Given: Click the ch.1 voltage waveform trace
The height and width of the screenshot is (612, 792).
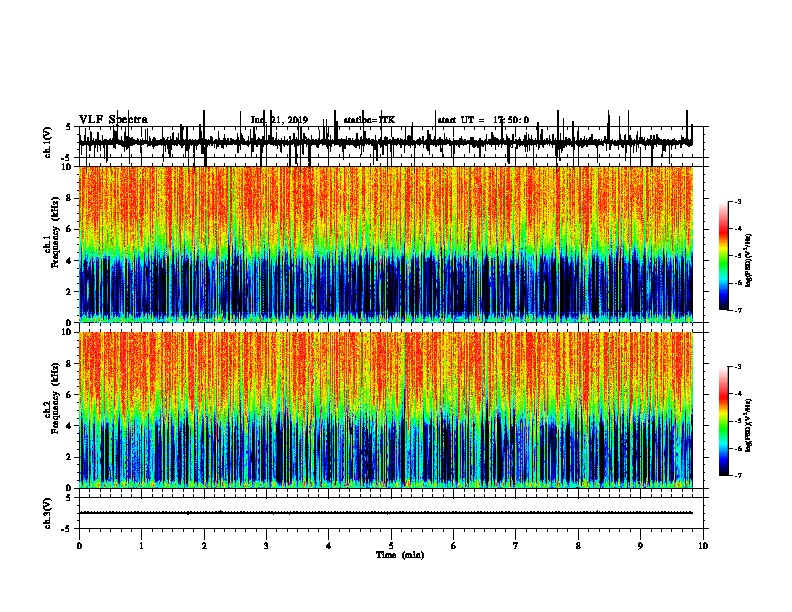Looking at the screenshot, I should tap(386, 142).
